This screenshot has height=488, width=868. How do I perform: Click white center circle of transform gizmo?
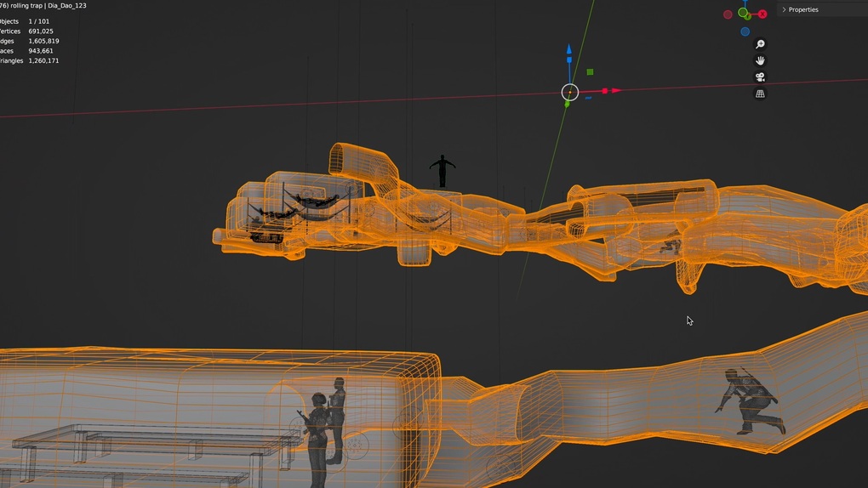tap(569, 92)
